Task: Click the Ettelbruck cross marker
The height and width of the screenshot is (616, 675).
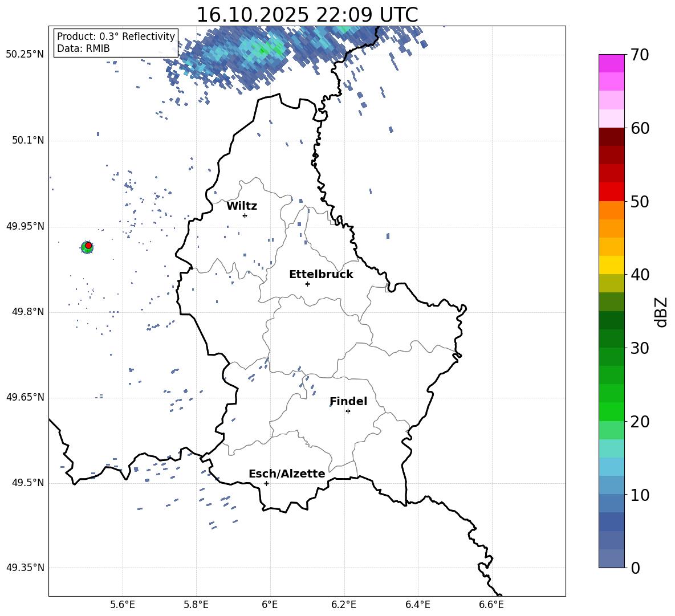Action: tap(307, 284)
